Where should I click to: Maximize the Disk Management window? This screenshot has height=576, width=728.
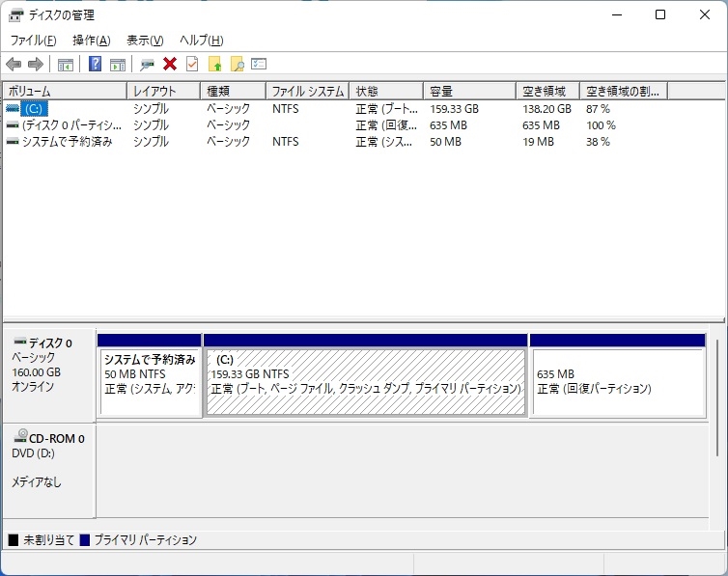click(x=660, y=14)
